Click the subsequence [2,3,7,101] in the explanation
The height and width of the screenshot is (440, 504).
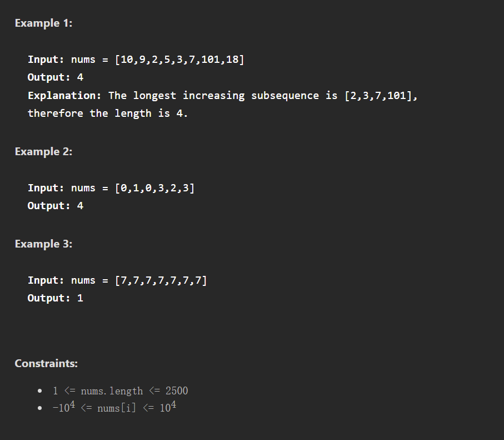tap(379, 95)
